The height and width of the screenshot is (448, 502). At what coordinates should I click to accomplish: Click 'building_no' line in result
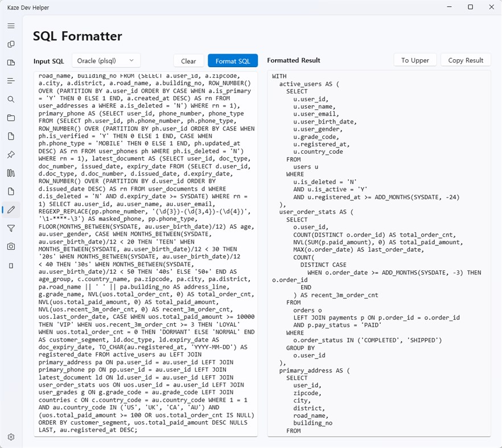313,423
